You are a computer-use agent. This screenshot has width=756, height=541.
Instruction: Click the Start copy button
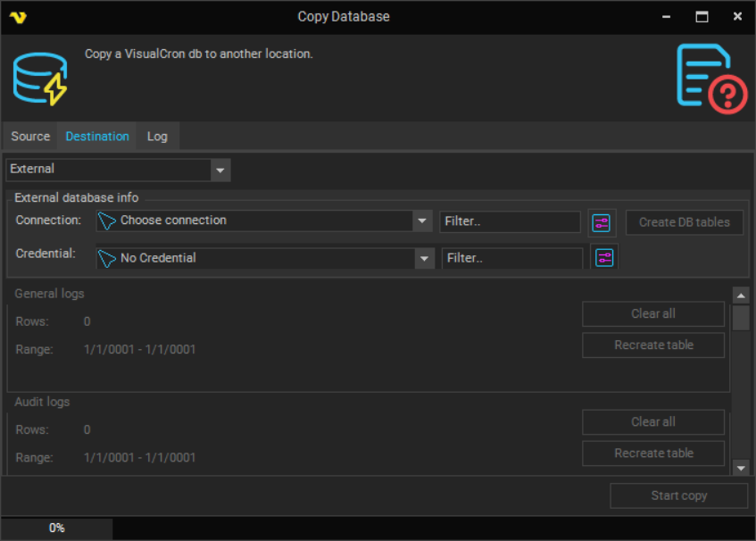[679, 495]
